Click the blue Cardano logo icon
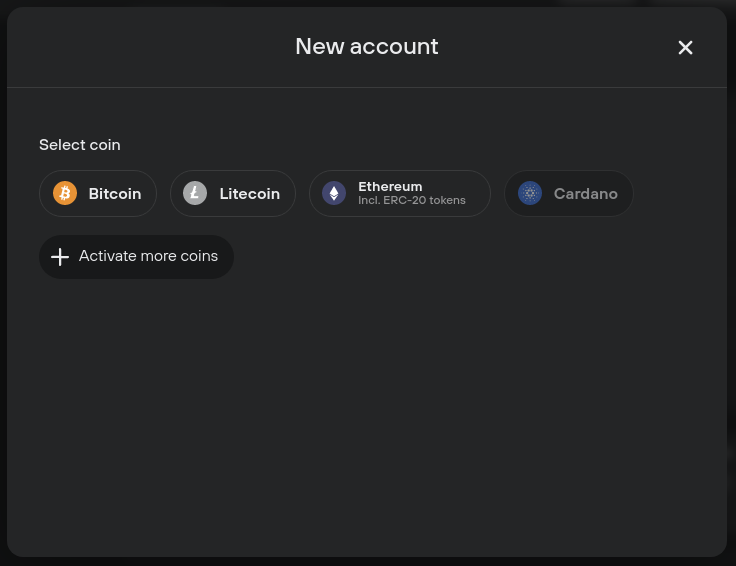The width and height of the screenshot is (736, 566). point(529,193)
